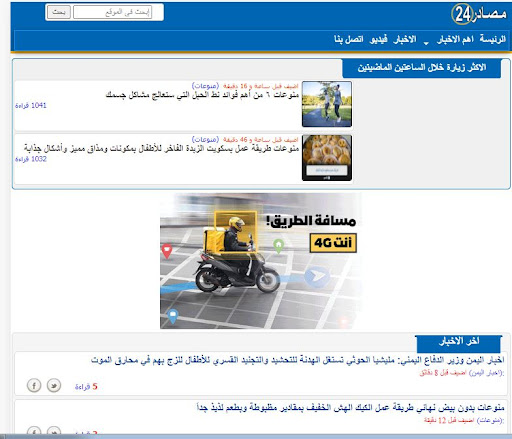This screenshot has height=439, width=512.
Task: Click the منوعات category of rope jumping article
Action: tap(205, 86)
